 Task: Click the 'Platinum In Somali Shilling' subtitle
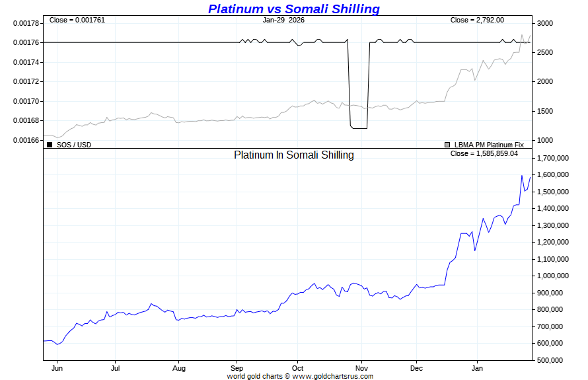[294, 155]
